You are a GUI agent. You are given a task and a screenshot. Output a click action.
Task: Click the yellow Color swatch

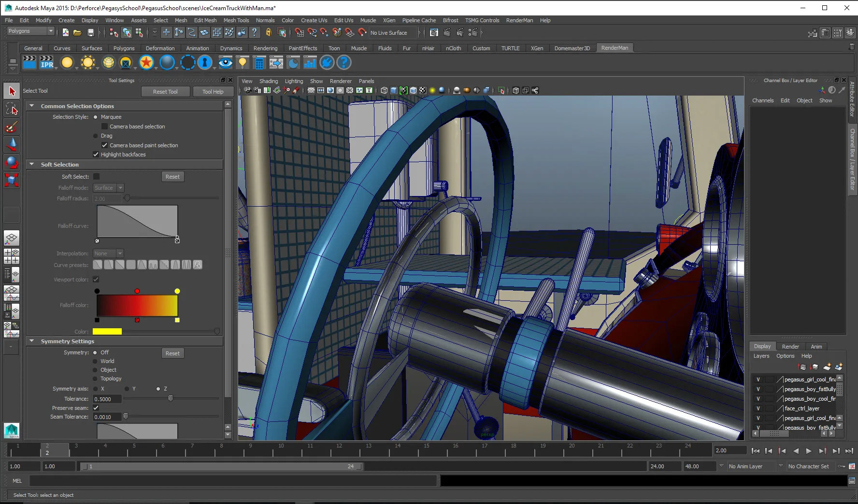coord(107,332)
